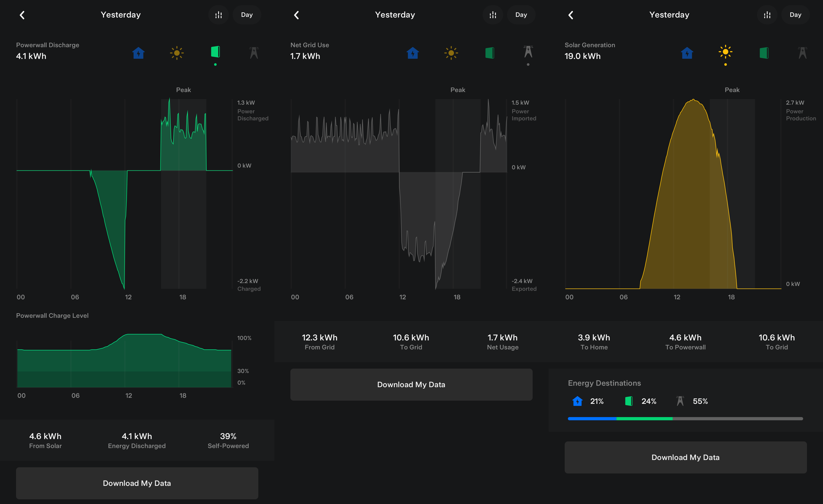Download My Data on Solar Generation screen
823x504 pixels.
click(x=685, y=457)
